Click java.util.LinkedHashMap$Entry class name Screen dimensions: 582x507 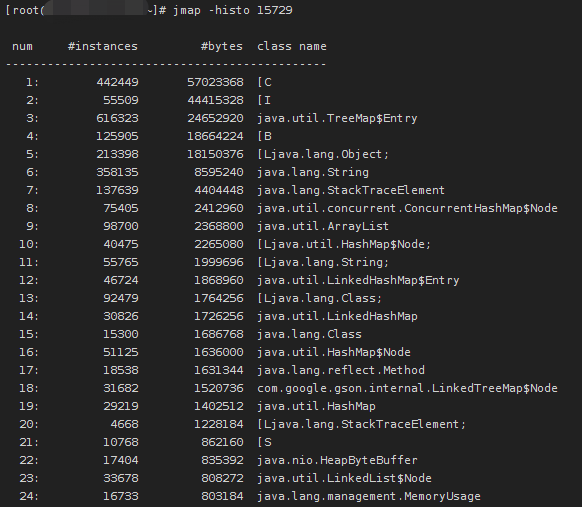[x=358, y=280]
